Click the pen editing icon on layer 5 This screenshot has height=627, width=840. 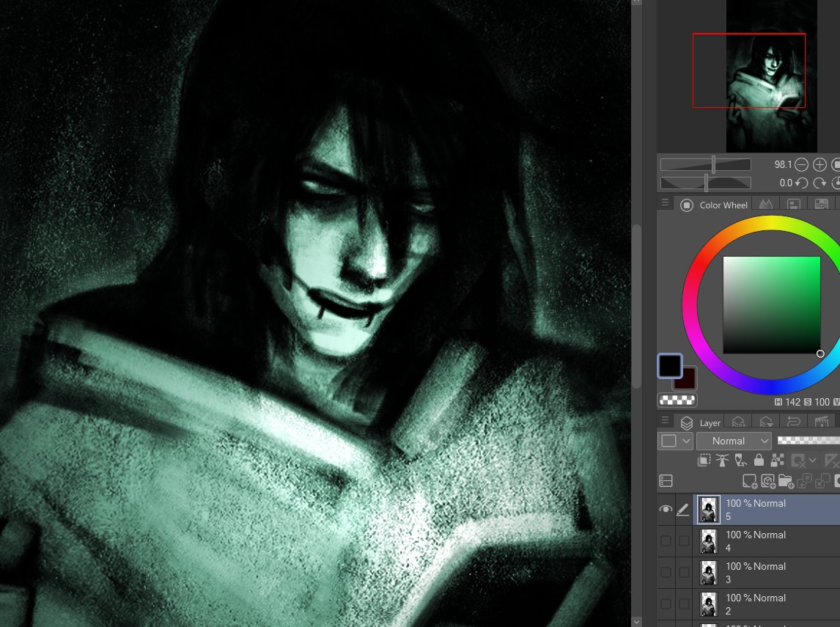[683, 509]
